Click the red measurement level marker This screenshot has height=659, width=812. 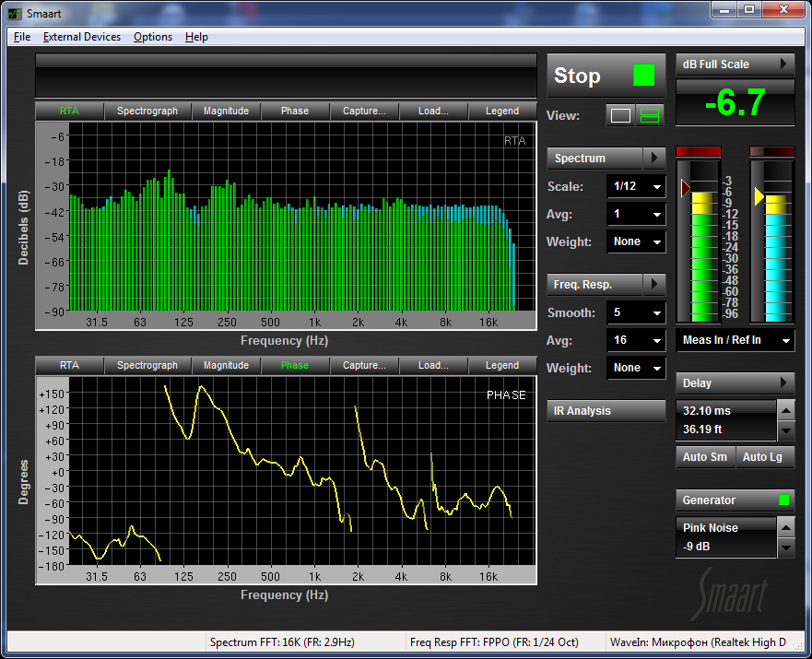coord(685,189)
